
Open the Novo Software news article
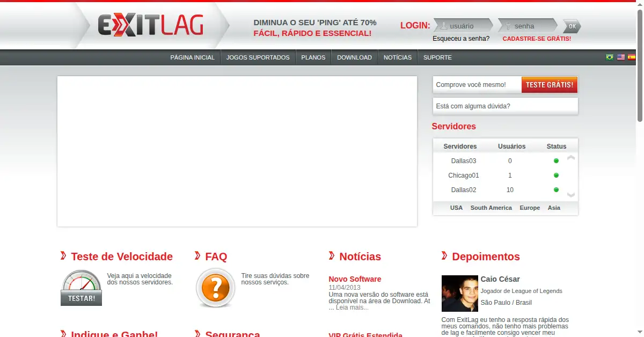pos(355,279)
